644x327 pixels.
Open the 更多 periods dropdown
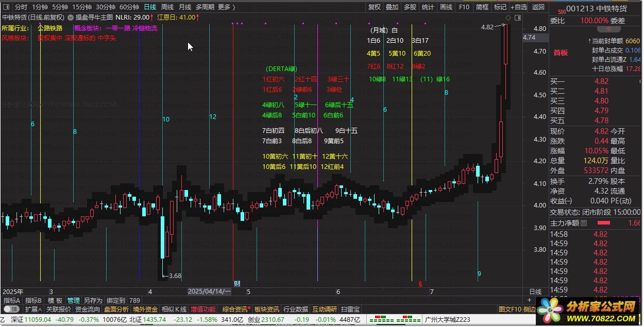226,7
